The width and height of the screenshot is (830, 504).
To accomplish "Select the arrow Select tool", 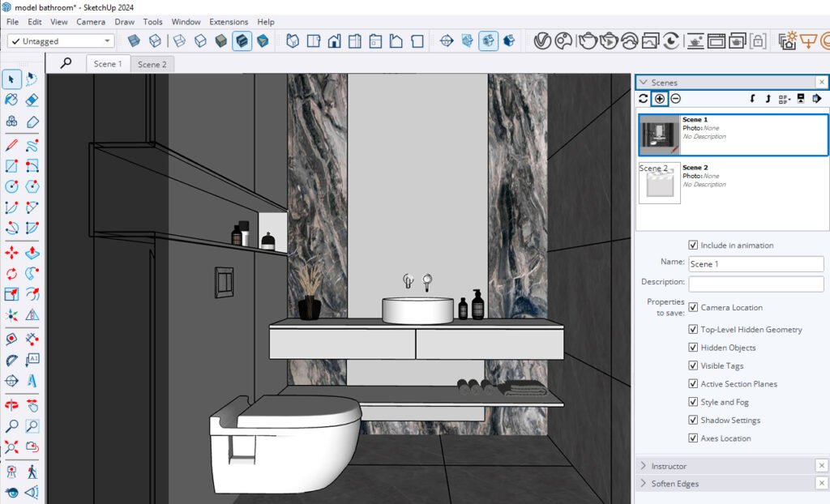I will tap(12, 79).
